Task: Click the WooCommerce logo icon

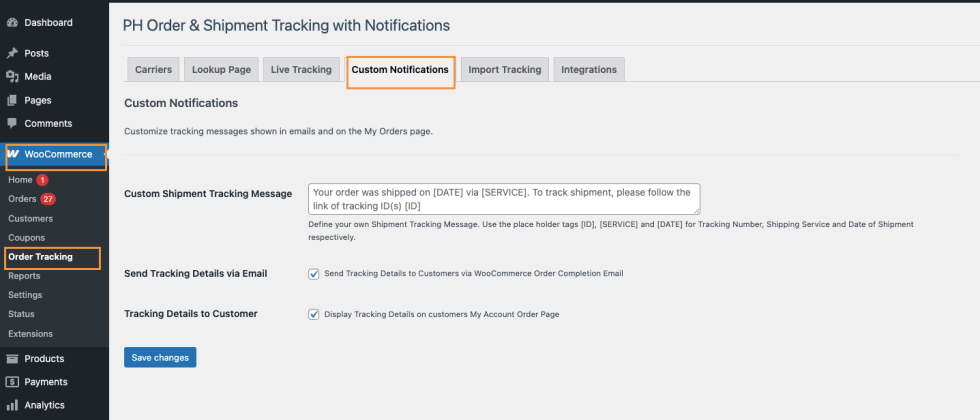Action: 13,154
